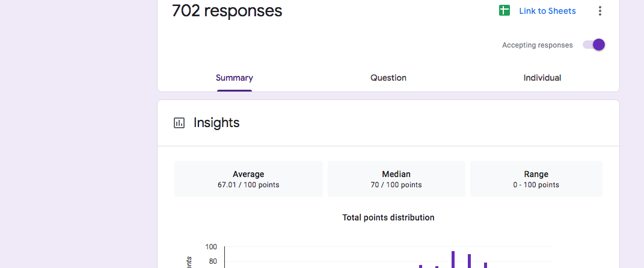The width and height of the screenshot is (644, 268).
Task: Disable the Accepting responses toggle
Action: 594,45
